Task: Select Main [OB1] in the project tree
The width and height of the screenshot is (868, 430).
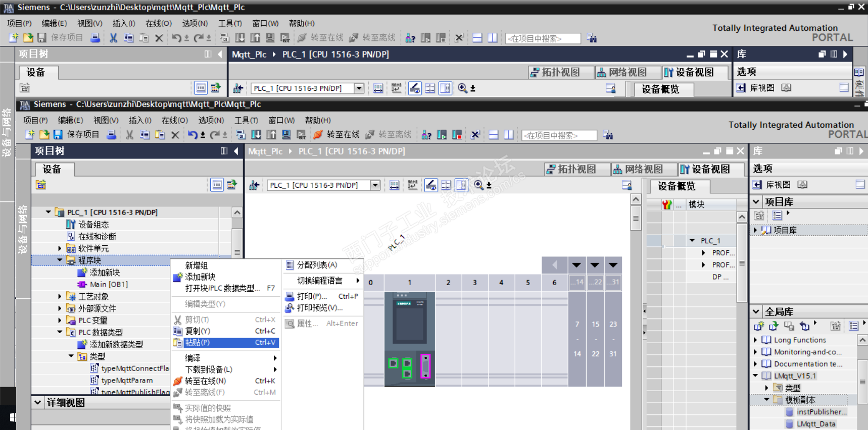Action: (x=109, y=284)
